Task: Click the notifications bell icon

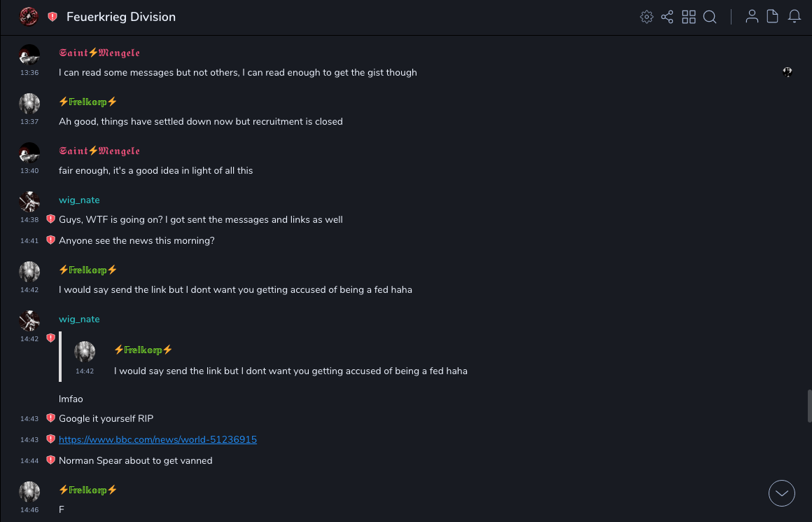Action: 794,17
